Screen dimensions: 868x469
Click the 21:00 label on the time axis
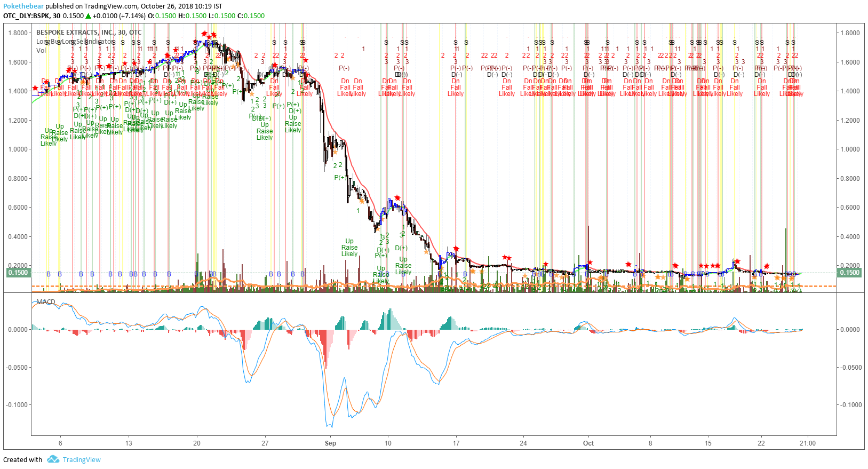pos(808,443)
